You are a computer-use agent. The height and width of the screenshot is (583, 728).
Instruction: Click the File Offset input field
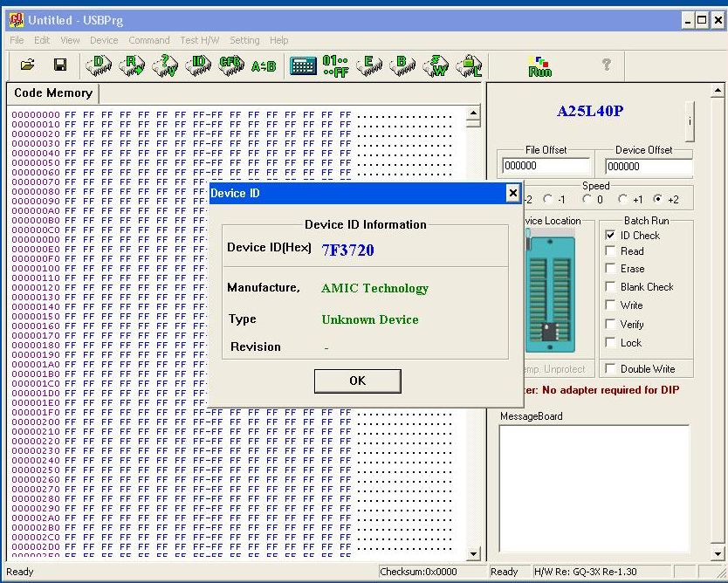[x=546, y=166]
